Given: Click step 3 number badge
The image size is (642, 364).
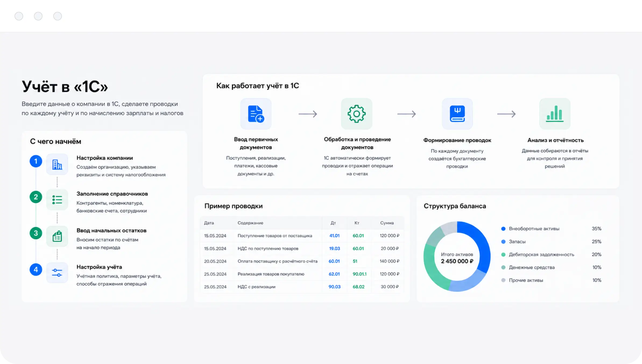Looking at the screenshot, I should point(36,233).
